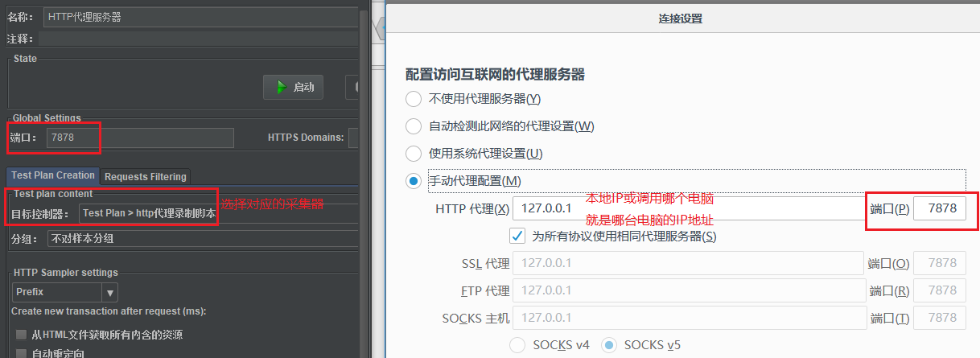Select 手动代理配置 radio option
The height and width of the screenshot is (358, 980).
414,180
